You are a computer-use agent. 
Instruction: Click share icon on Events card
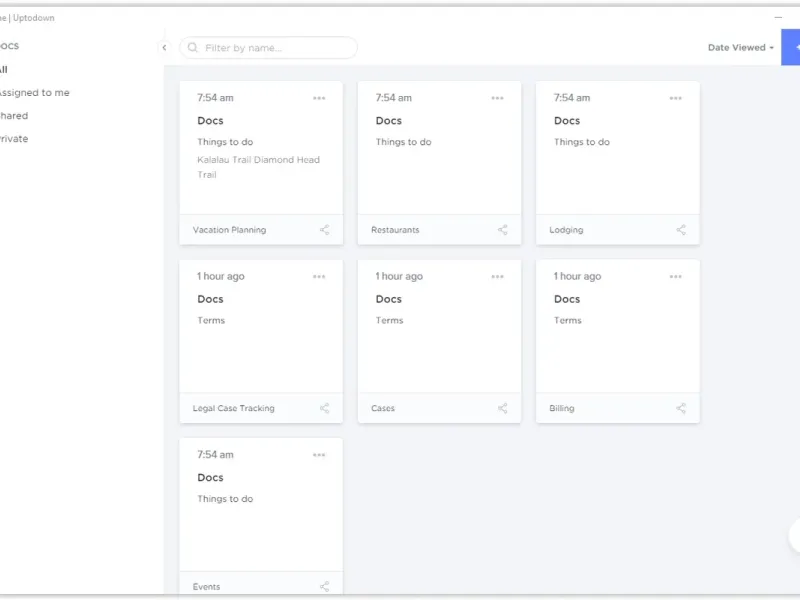pyautogui.click(x=324, y=587)
